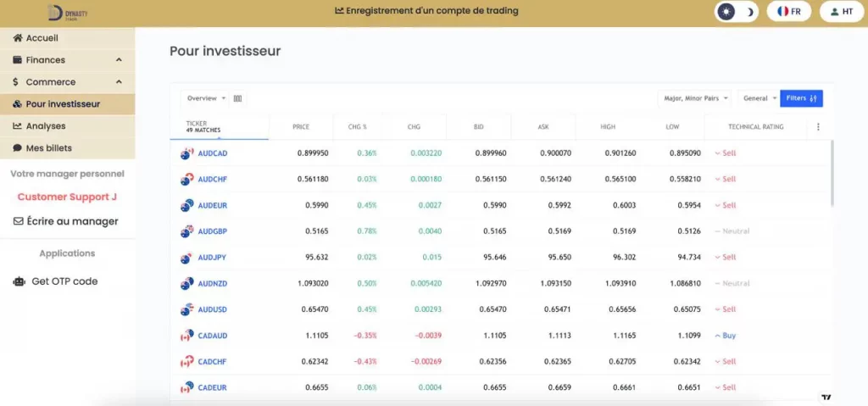The width and height of the screenshot is (868, 406).
Task: Click the AUDCAD ticker link
Action: pyautogui.click(x=213, y=153)
